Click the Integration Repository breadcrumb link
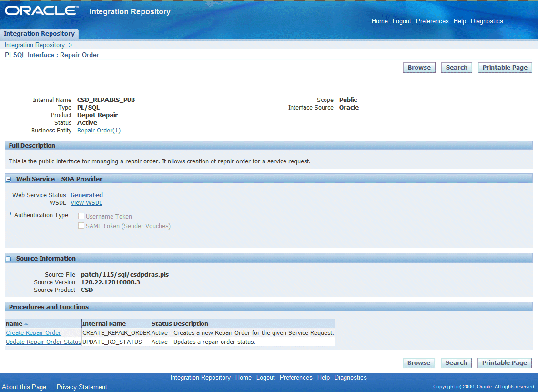538x392 pixels. point(35,45)
